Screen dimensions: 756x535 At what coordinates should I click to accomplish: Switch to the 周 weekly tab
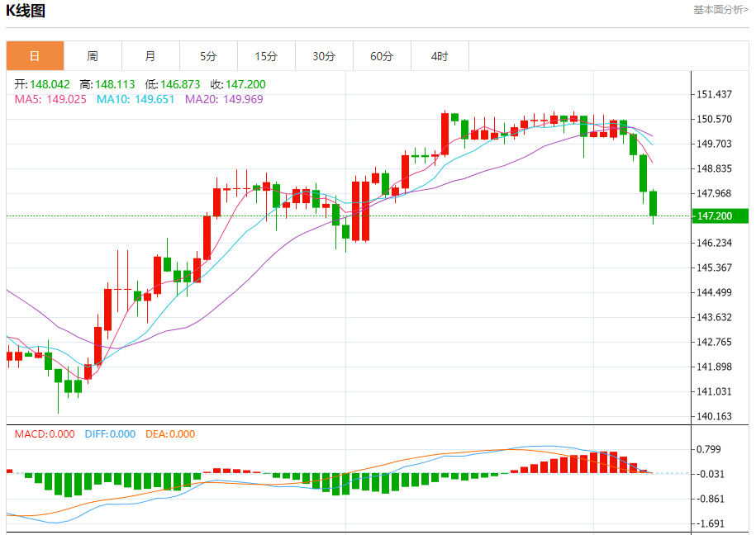(x=93, y=56)
